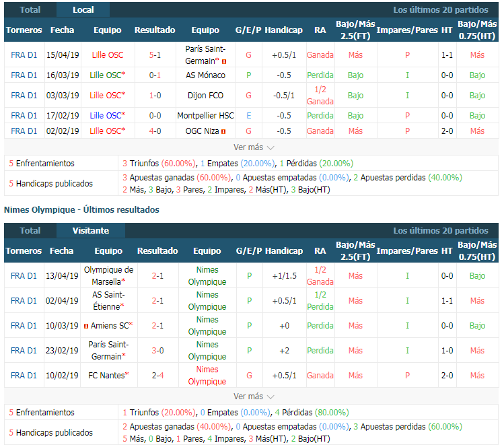Click red card icon beside Amiens SC
The image size is (504, 445).
86,326
